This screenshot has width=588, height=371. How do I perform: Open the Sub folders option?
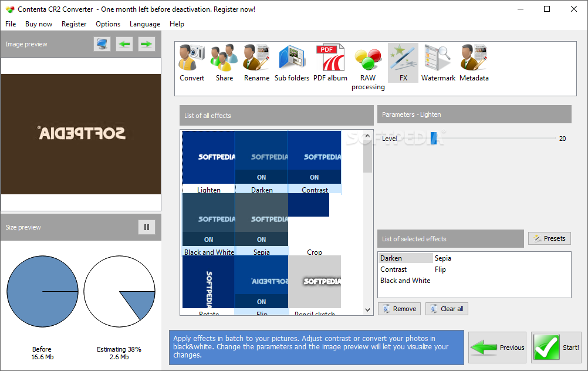coord(292,63)
